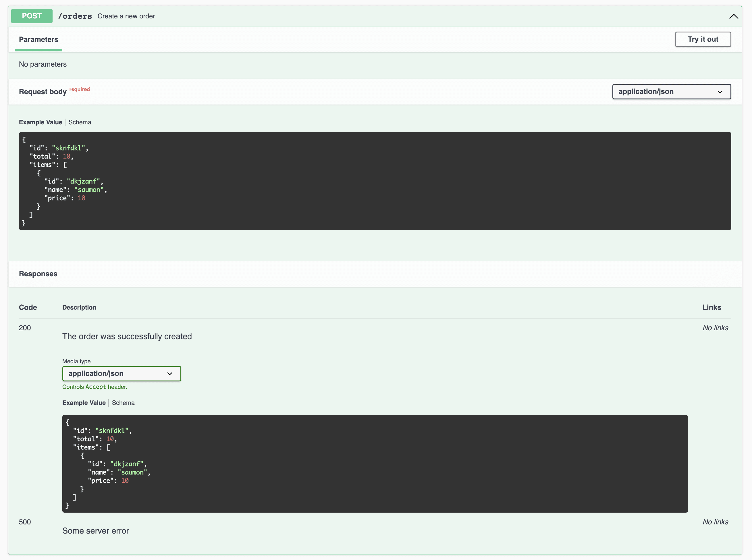Click the green POST method badge

[x=32, y=16]
